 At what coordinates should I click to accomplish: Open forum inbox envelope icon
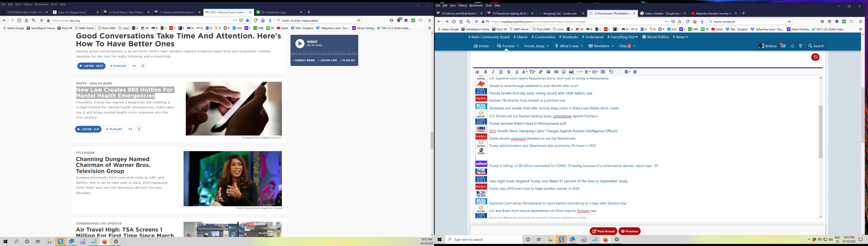[783, 46]
